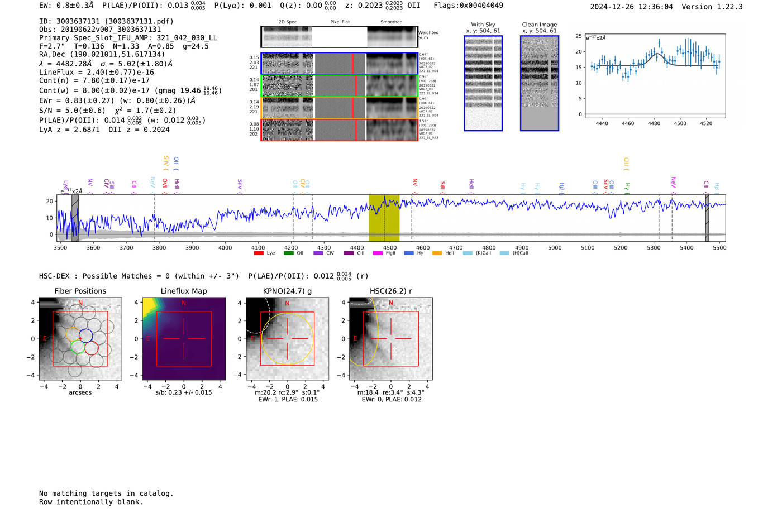The image size is (782, 532).
Task: Open the With Sky cutout image
Action: click(x=483, y=83)
